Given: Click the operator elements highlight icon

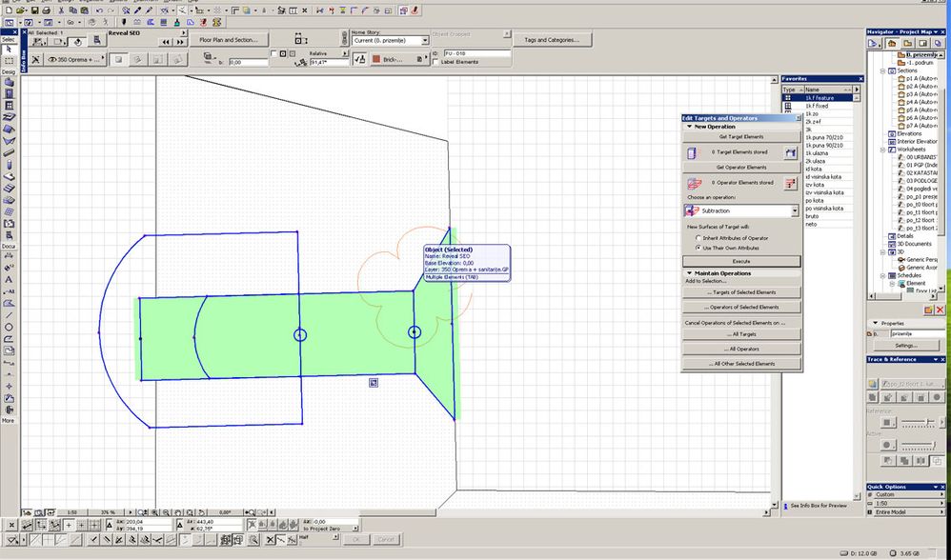Looking at the screenshot, I should (790, 183).
